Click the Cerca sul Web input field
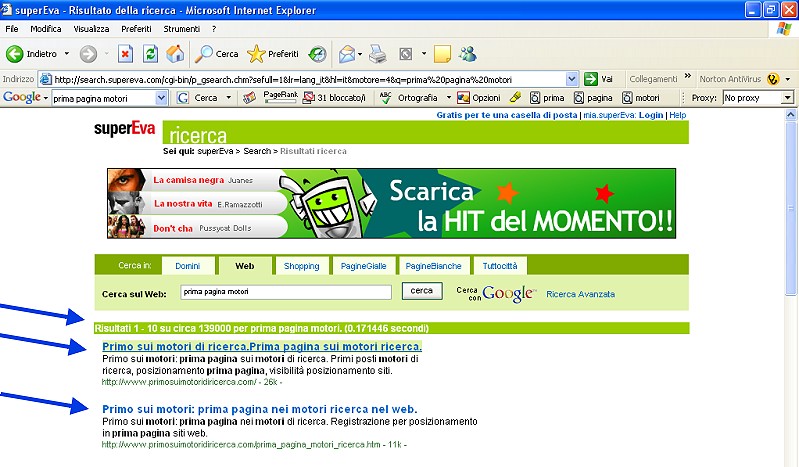Viewport: 799px width, 467px height. click(x=285, y=292)
